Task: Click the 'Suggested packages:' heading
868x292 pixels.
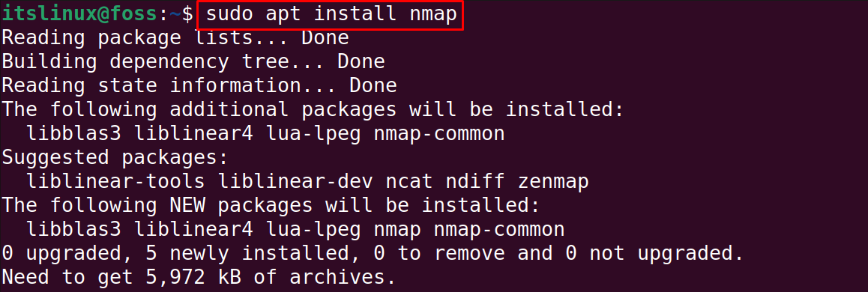Action: (115, 158)
